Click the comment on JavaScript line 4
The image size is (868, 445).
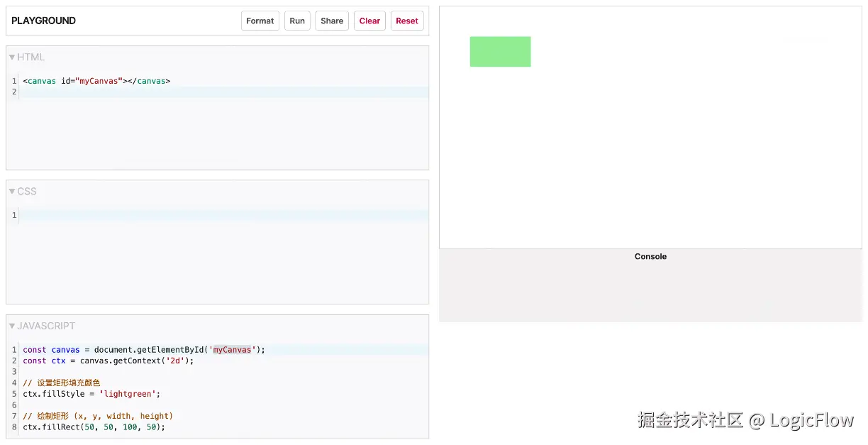pyautogui.click(x=62, y=383)
